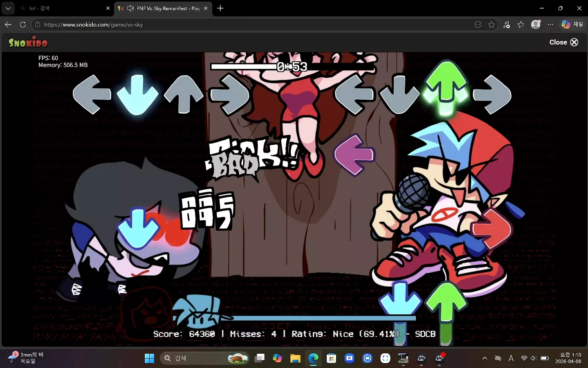The image size is (588, 368).
Task: Click the "Memory: 506.5 MB" text
Action: pyautogui.click(x=63, y=65)
